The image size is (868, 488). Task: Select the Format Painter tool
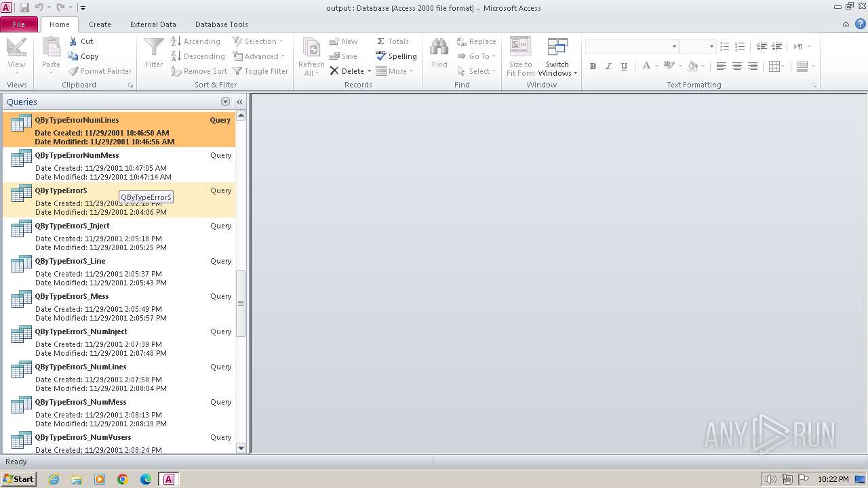coord(100,71)
